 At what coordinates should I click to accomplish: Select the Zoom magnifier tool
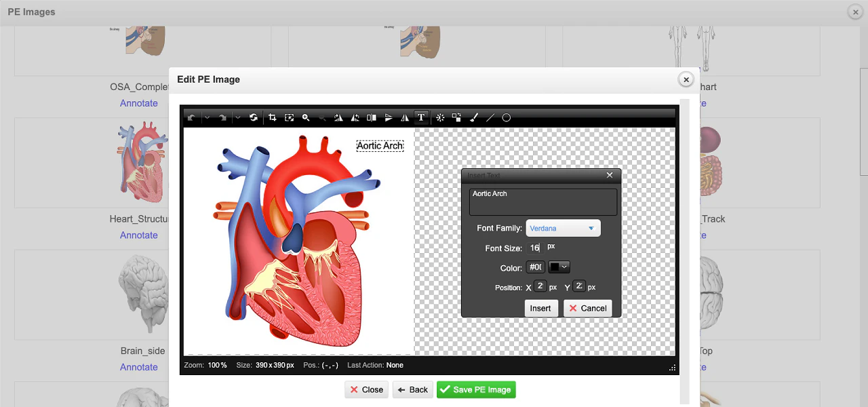(x=306, y=117)
